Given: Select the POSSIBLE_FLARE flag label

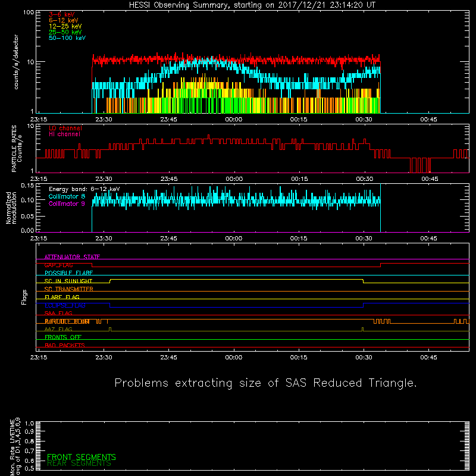Looking at the screenshot, I should coord(68,273).
